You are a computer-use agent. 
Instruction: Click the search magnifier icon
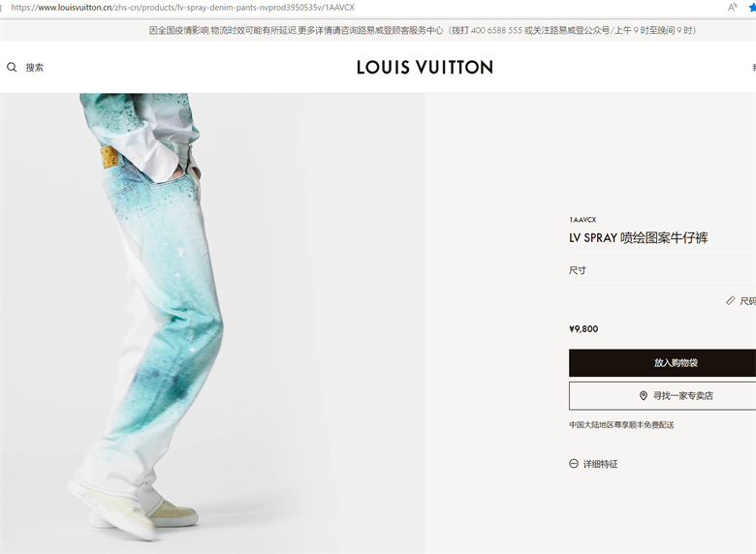click(x=12, y=68)
